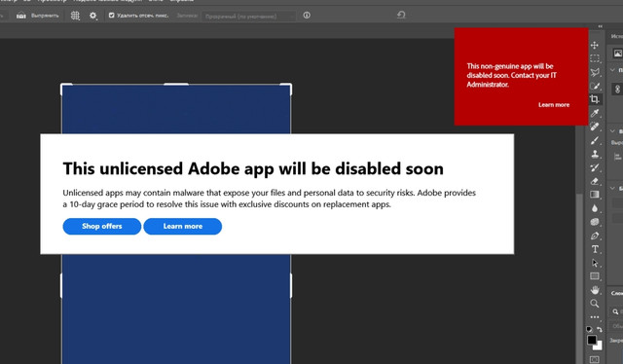Select the Healing Brush tool
The height and width of the screenshot is (364, 623).
(x=595, y=127)
